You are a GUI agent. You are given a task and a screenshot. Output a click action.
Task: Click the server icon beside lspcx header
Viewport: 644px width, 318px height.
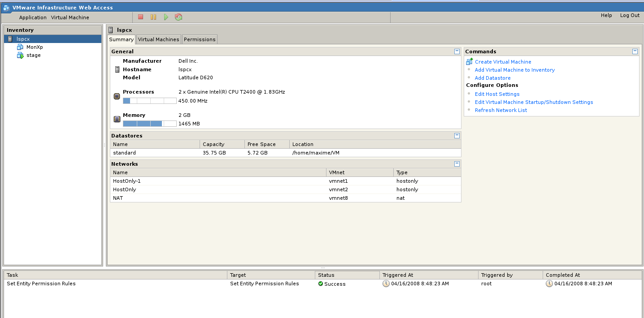pyautogui.click(x=111, y=30)
